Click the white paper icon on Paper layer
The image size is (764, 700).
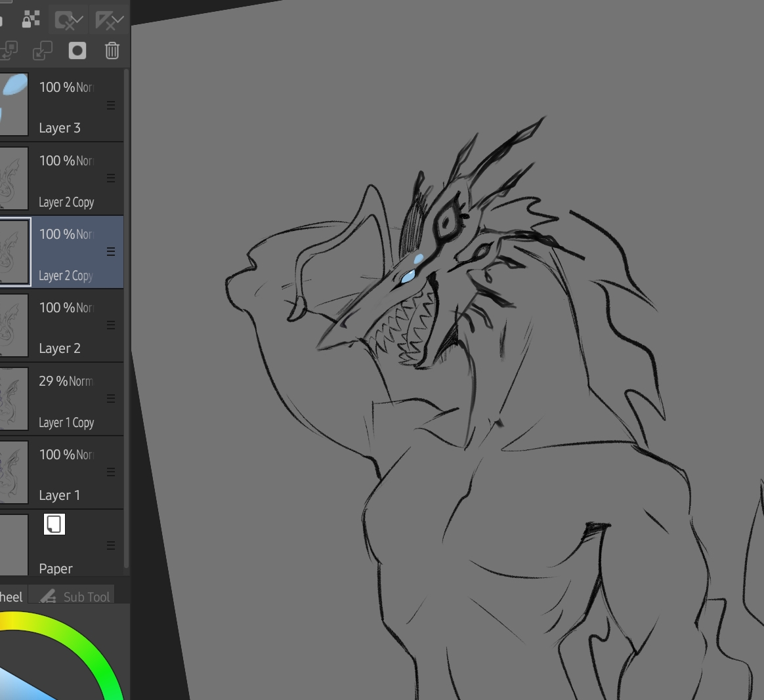tap(54, 524)
